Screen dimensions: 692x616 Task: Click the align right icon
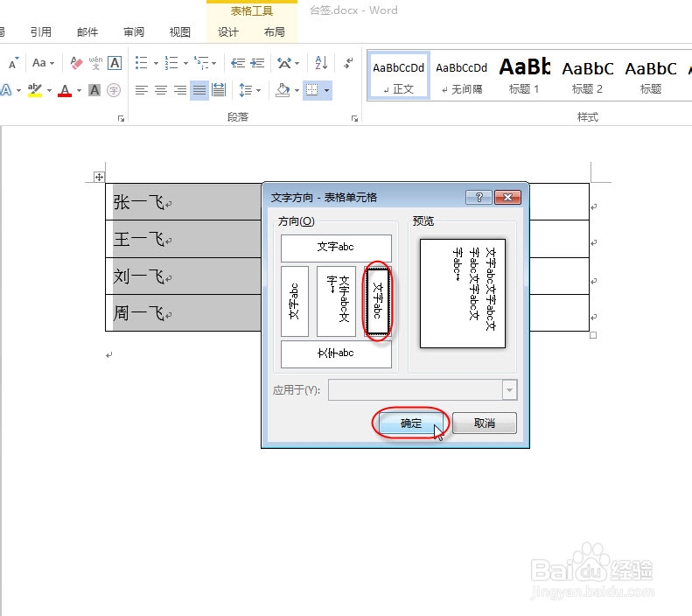coord(180,90)
